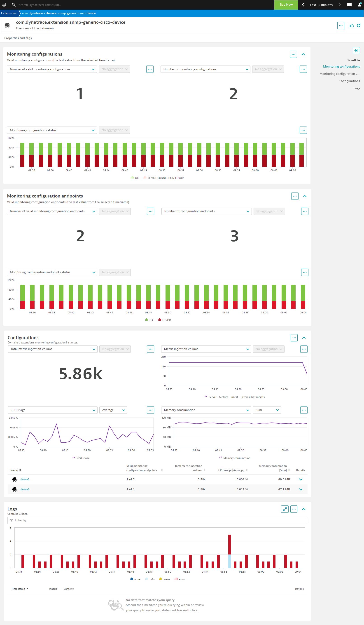Toggle OK series in configurations status legend
This screenshot has height=625, width=364.
click(135, 178)
